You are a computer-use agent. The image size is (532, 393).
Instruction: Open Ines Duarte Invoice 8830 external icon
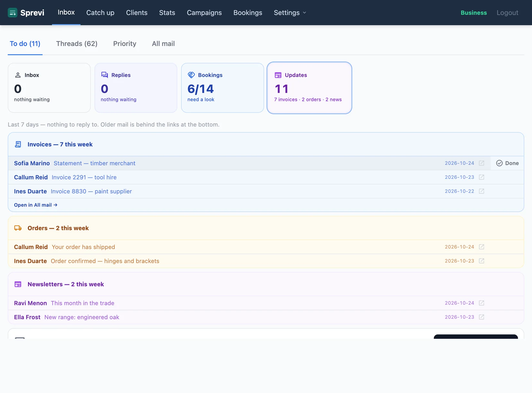[481, 191]
